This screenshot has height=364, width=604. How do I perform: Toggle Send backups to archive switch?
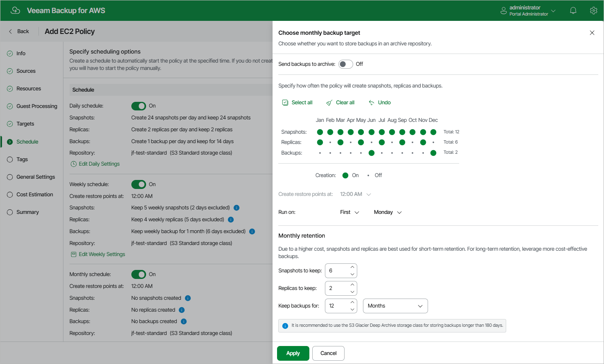346,64
